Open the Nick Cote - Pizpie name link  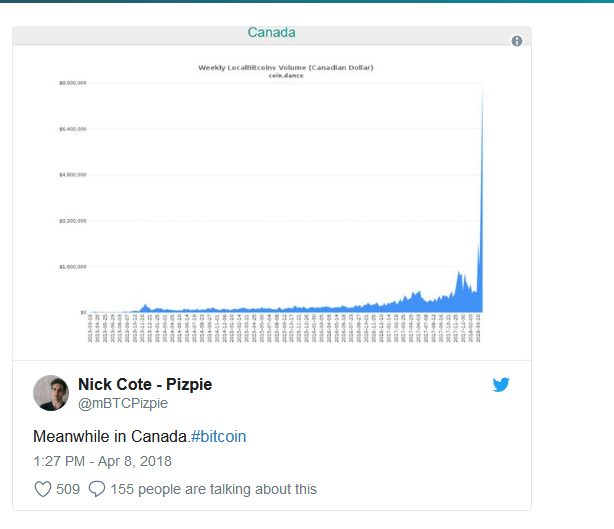[145, 385]
